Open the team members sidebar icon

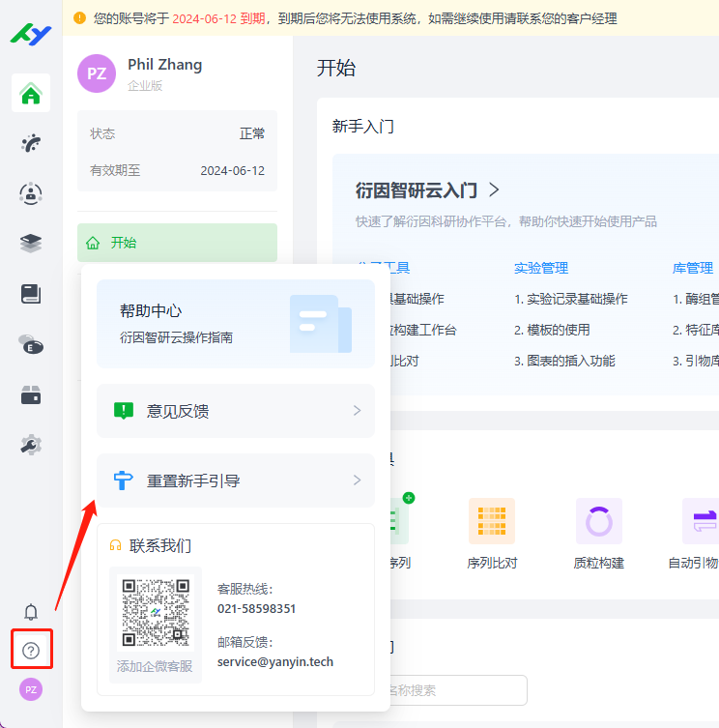(x=31, y=193)
